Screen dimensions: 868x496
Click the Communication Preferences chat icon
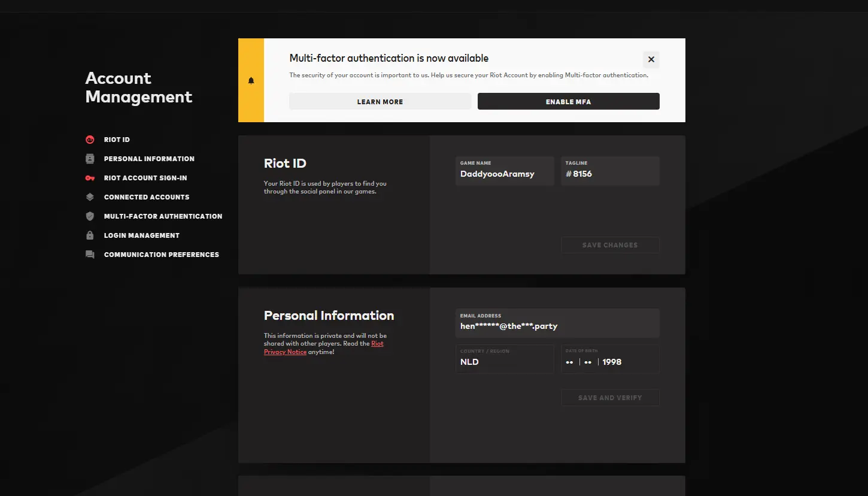point(90,255)
